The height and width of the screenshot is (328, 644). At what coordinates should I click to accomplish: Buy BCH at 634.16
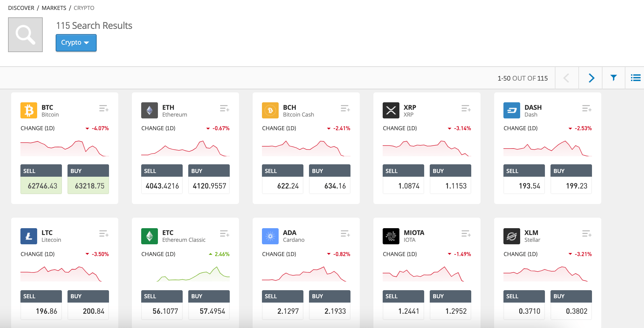click(330, 179)
